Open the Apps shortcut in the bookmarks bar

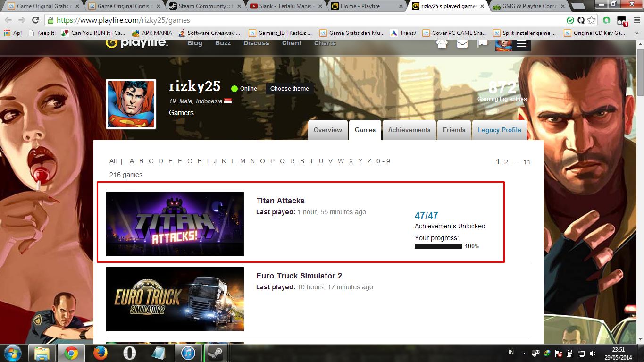(13, 33)
